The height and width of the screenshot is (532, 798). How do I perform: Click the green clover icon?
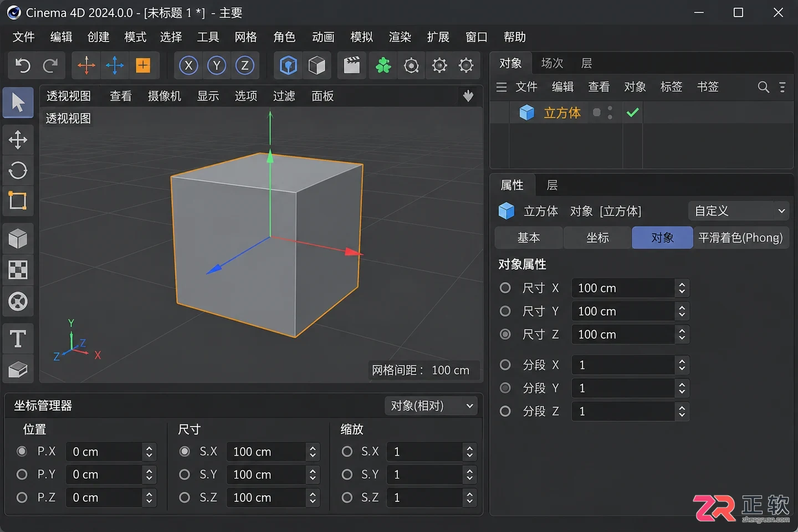pos(383,65)
